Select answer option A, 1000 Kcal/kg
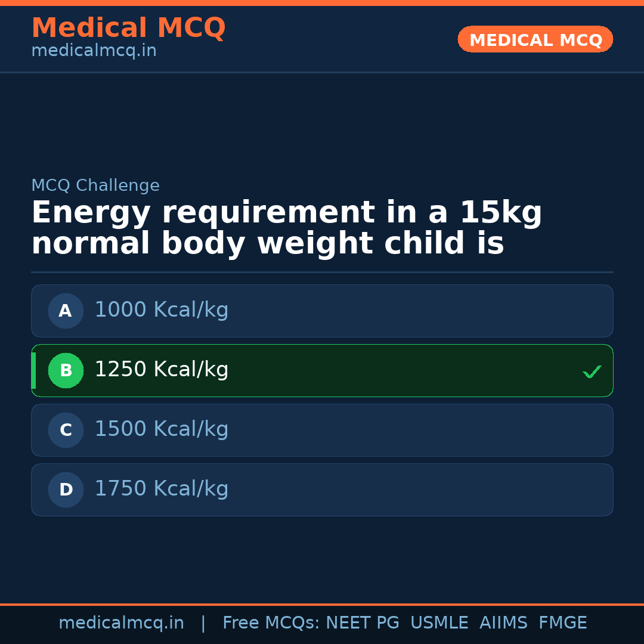Viewport: 644px width, 644px height. click(322, 311)
